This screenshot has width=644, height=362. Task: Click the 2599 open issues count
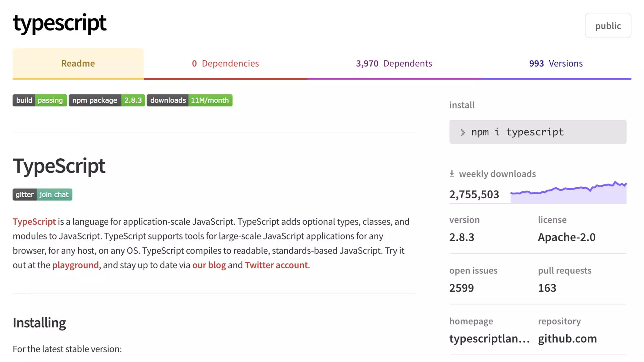pos(461,288)
